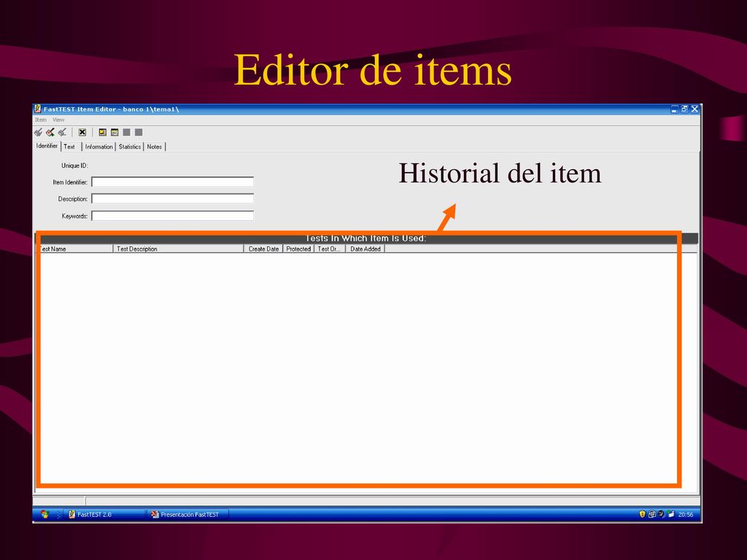
Task: Sort by Test Description column header
Action: (x=178, y=249)
